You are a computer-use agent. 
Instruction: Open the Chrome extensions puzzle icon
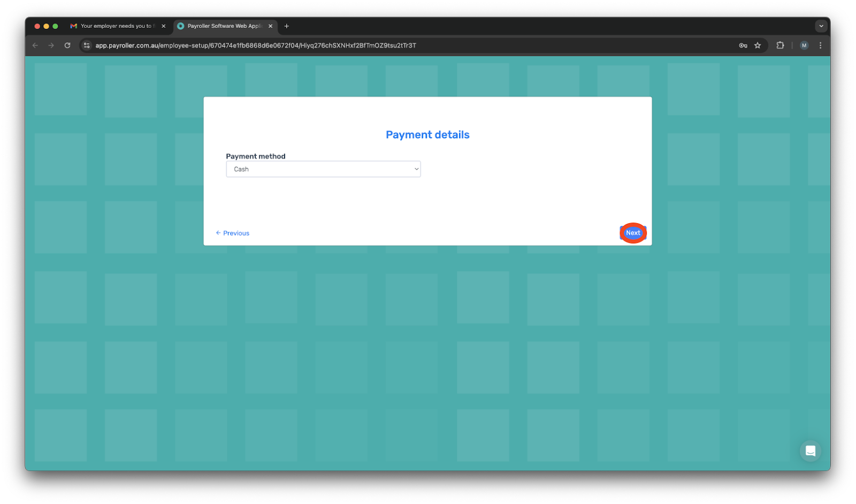(x=780, y=45)
